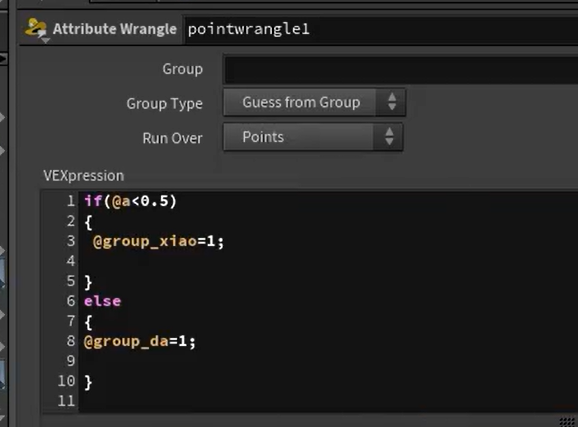Click the Group input field
Screen dimensions: 578x427
[x=401, y=69]
